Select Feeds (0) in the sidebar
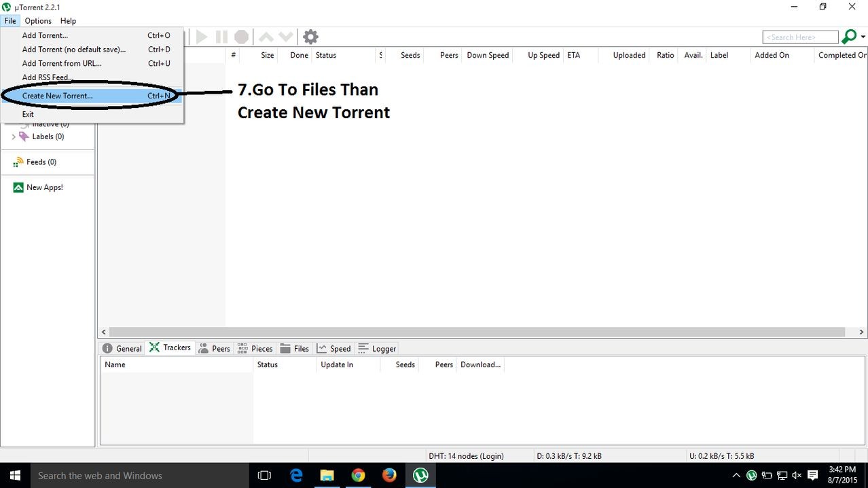Viewport: 868px width, 488px height. click(x=41, y=162)
